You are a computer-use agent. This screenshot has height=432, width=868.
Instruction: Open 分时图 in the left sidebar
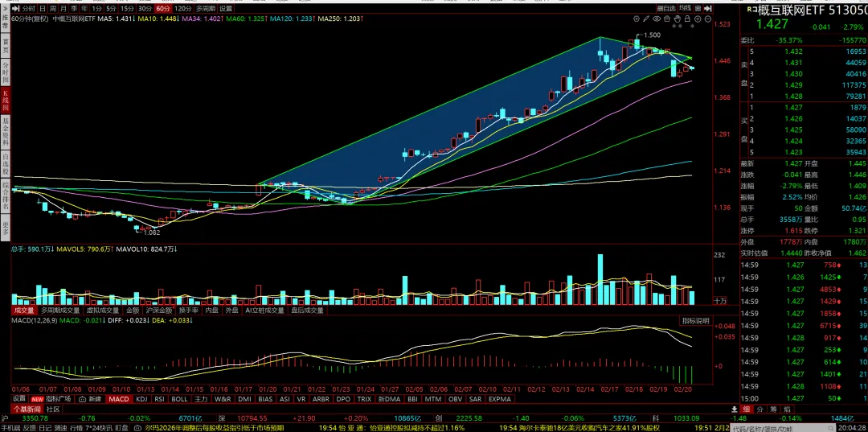(5, 72)
